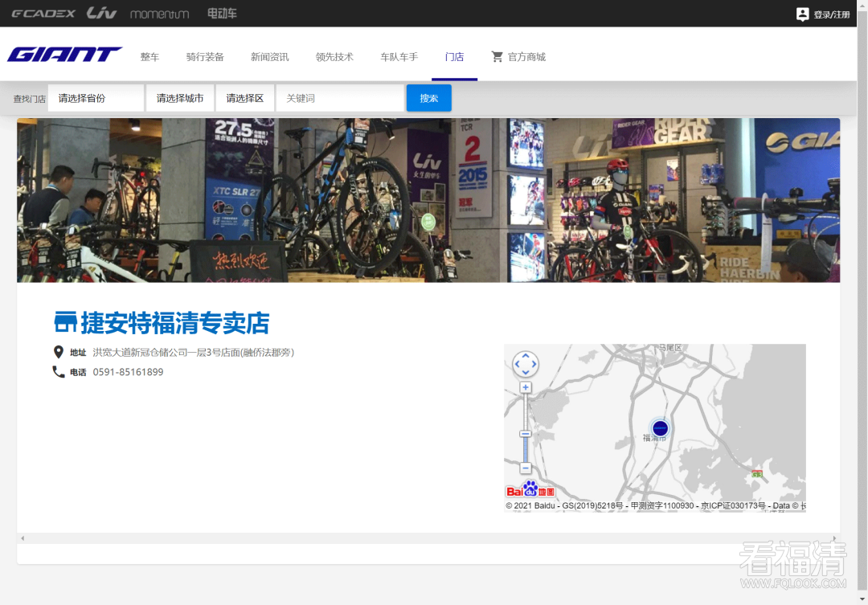The image size is (868, 605).
Task: Click the G3 highway badge on the map
Action: (x=757, y=474)
